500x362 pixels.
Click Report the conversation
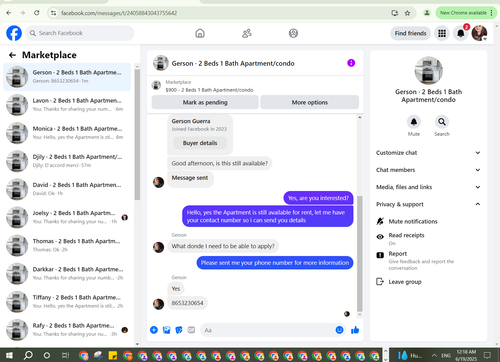coord(421,260)
